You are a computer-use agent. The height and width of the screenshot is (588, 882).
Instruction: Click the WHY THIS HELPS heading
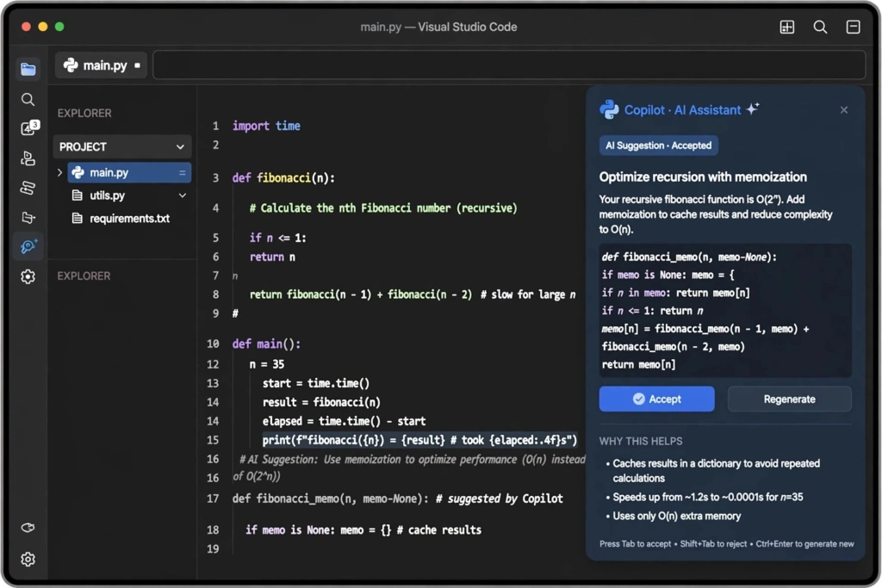[641, 442]
